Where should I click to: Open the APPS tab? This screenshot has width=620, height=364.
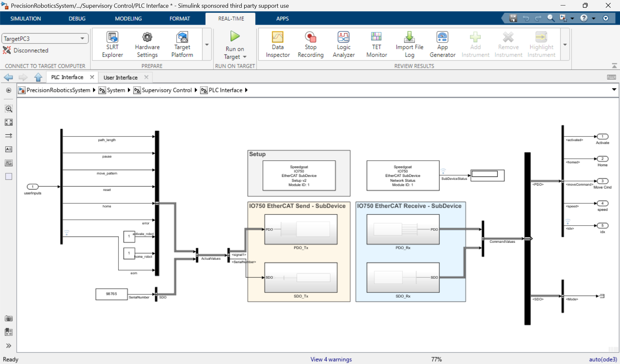pos(282,18)
